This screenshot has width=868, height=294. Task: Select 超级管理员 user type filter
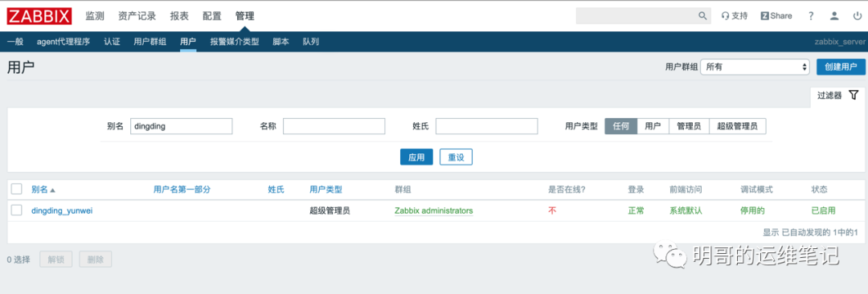737,126
